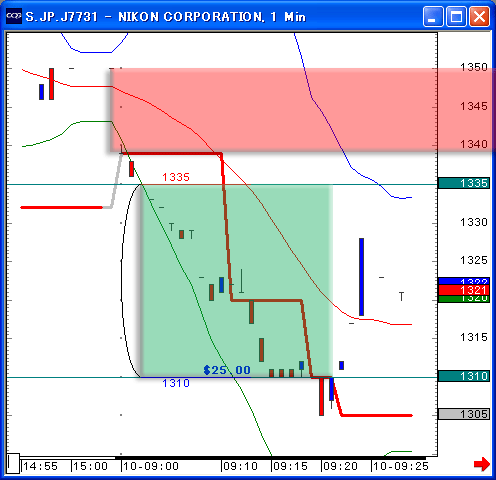Click the 14:55 time axis label
496x480 pixels.
point(40,466)
